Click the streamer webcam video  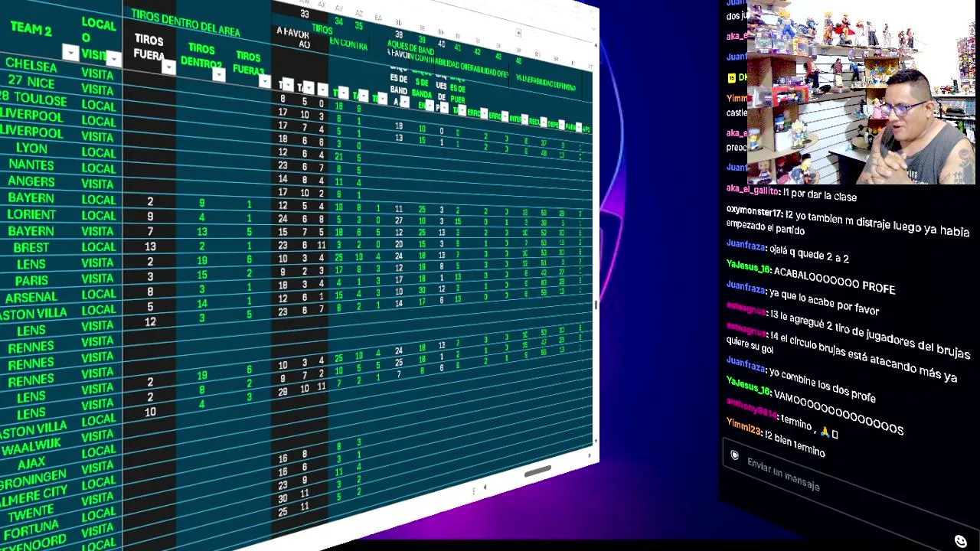[861, 92]
